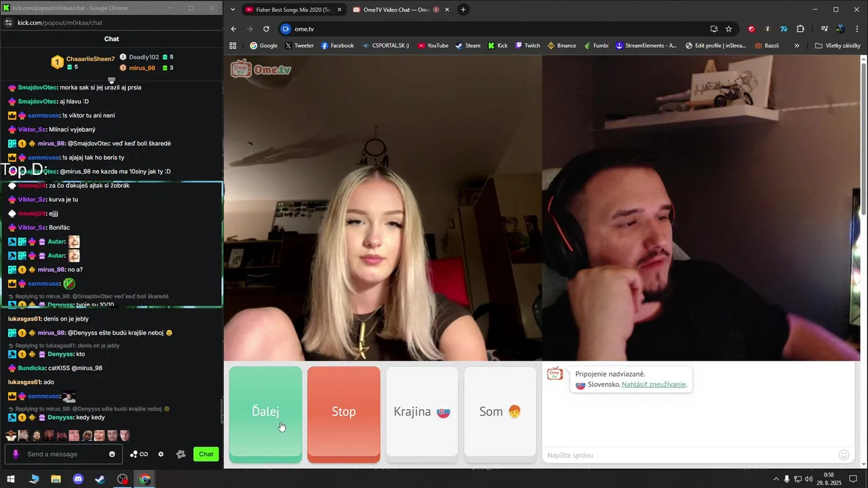Open the Binance bookmark
The image size is (868, 488).
(561, 45)
